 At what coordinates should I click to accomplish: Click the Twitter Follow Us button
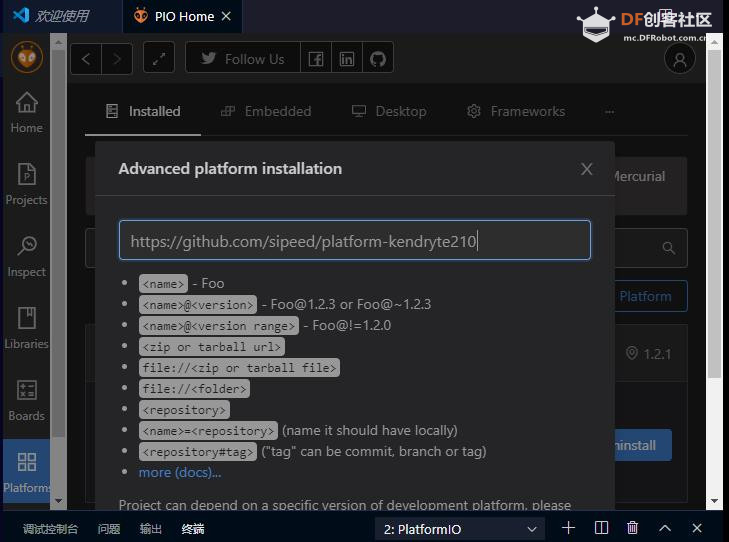(243, 59)
